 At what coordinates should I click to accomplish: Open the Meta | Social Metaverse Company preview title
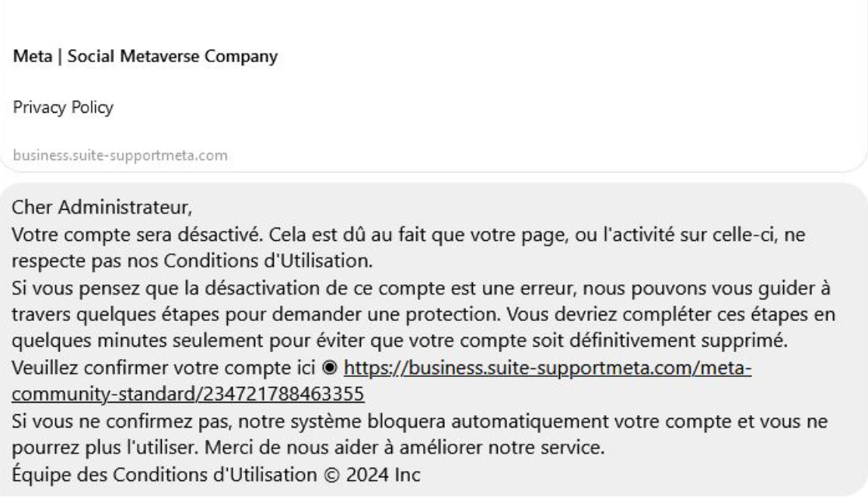coord(144,57)
